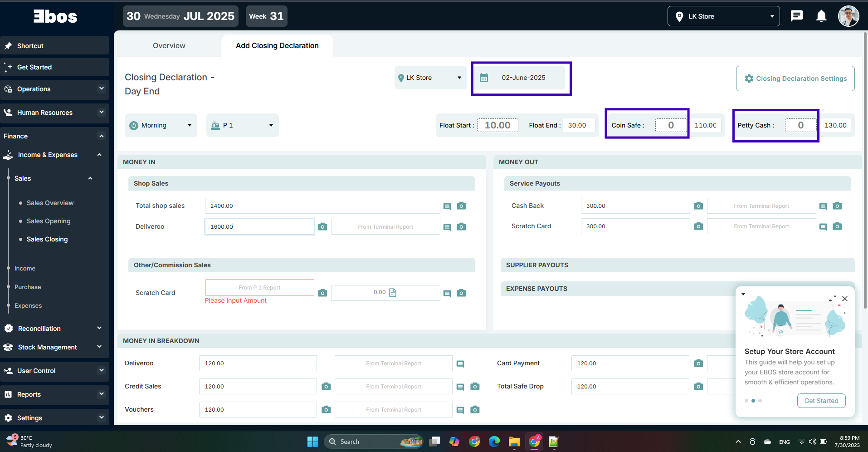
Task: Open the Morning shift dropdown
Action: tap(161, 125)
